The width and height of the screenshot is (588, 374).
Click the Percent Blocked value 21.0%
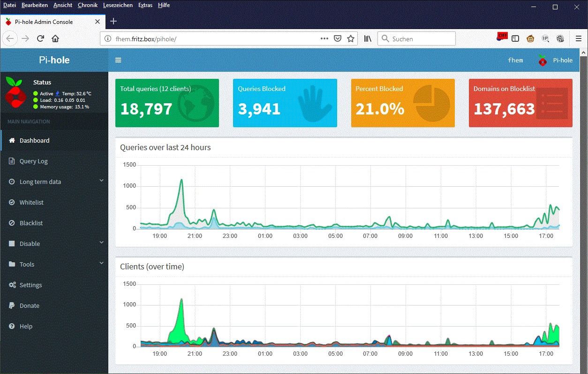point(380,109)
